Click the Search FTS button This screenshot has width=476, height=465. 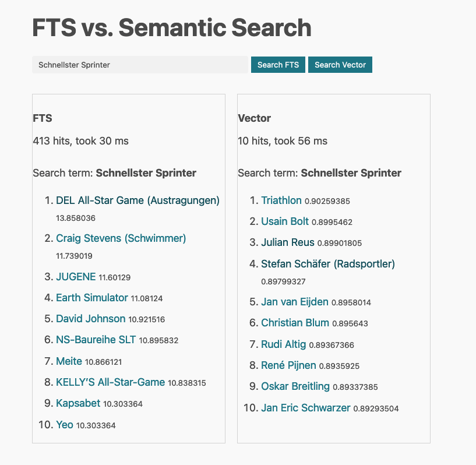[278, 65]
